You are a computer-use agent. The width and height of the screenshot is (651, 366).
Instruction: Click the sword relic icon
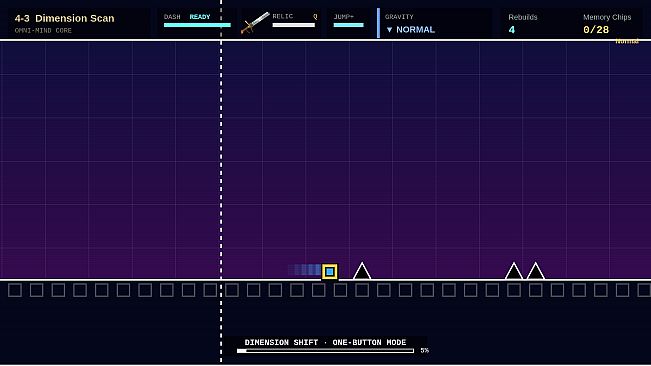(x=255, y=23)
